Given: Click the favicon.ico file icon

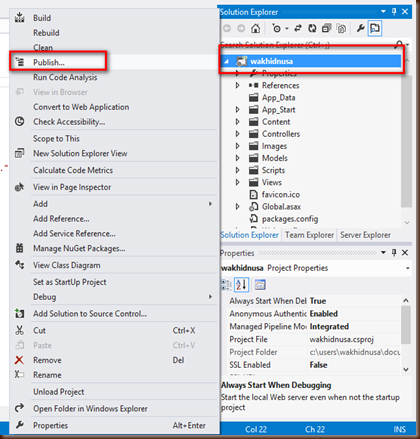Looking at the screenshot, I should 254,195.
